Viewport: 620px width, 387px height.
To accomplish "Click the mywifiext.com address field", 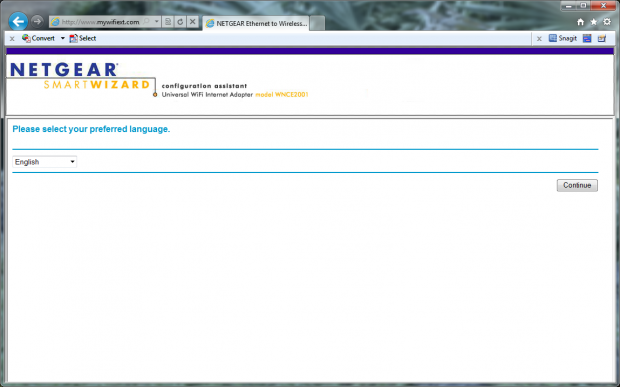I will point(100,22).
